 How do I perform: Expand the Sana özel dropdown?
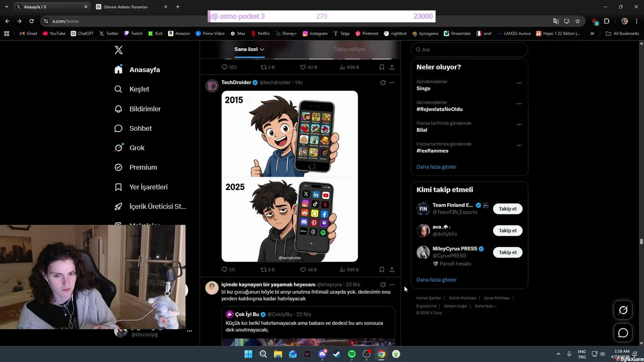tap(250, 49)
